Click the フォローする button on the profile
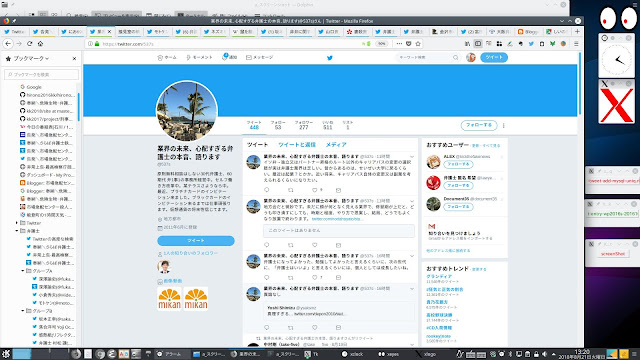This screenshot has width=640, height=360. (479, 125)
